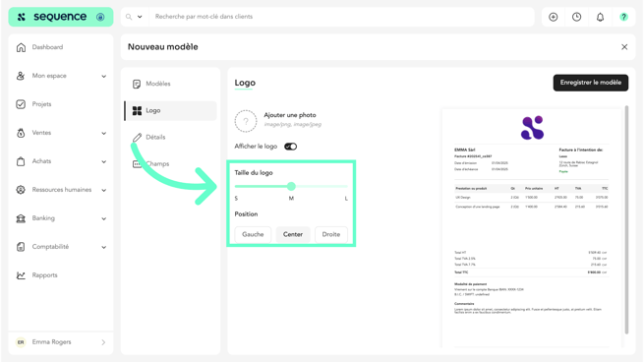Viewport: 644px width, 362px height.
Task: Open the Champs tab
Action: (157, 164)
